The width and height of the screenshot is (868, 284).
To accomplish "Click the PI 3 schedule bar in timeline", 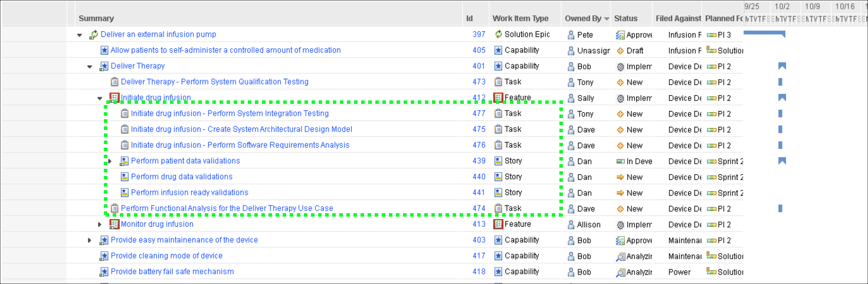I will pos(764,34).
